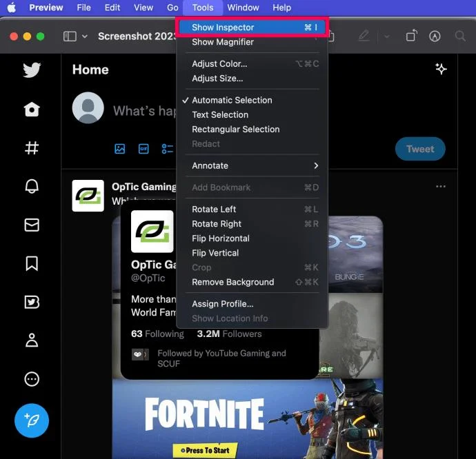Screen dimensions: 476x459
Task: Open the Go menu
Action: [172, 8]
